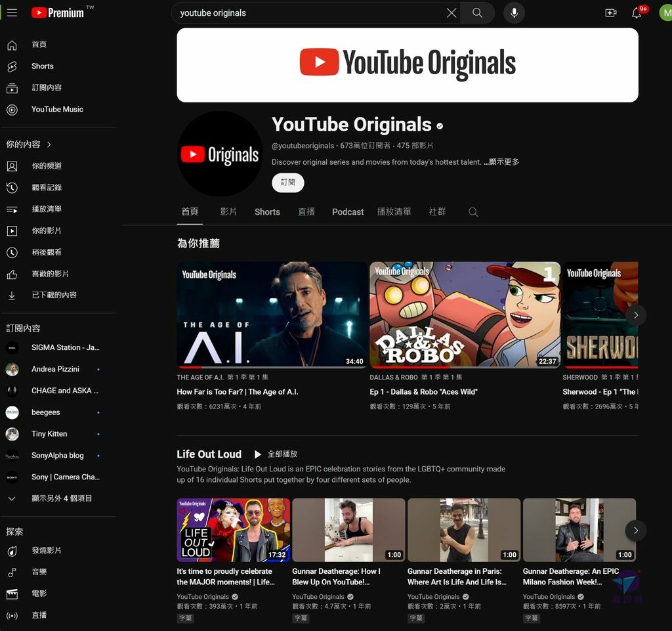Open SonyAlpha blog subscription
The image size is (672, 631).
tap(58, 455)
